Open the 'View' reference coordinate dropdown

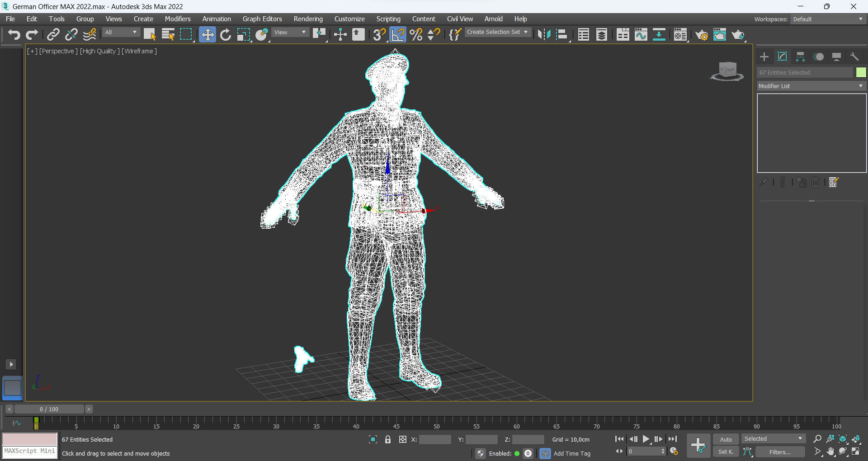pyautogui.click(x=290, y=33)
